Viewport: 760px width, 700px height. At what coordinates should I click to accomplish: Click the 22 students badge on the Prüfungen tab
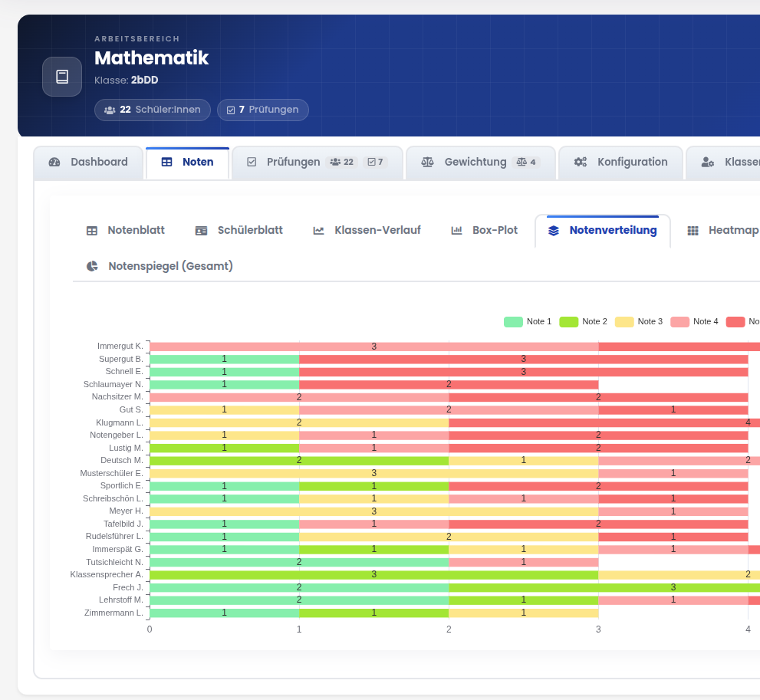(x=342, y=162)
